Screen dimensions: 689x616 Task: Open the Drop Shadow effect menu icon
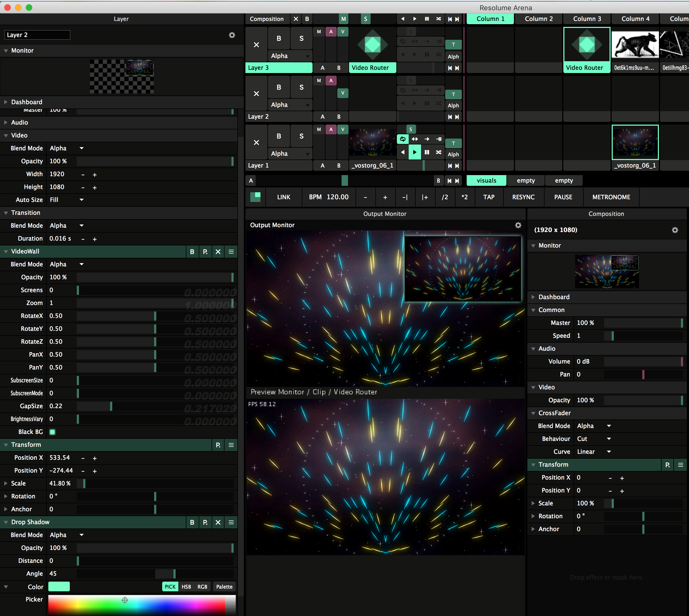pyautogui.click(x=231, y=522)
